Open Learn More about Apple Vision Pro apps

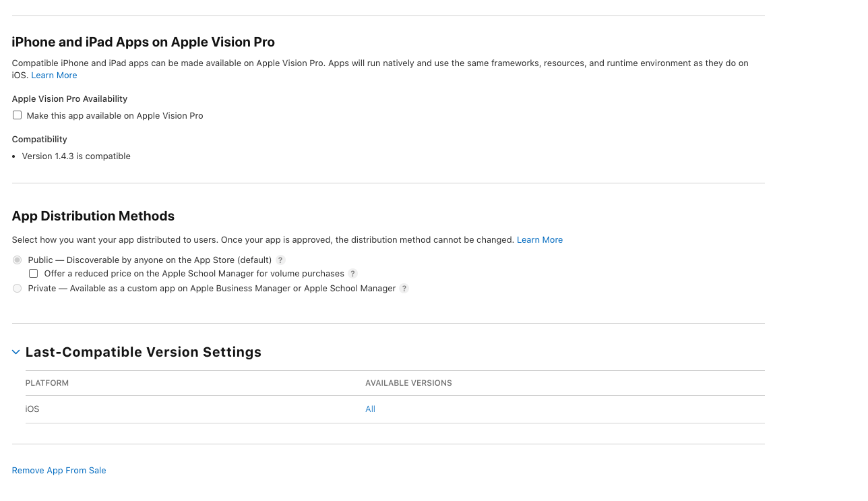tap(54, 76)
